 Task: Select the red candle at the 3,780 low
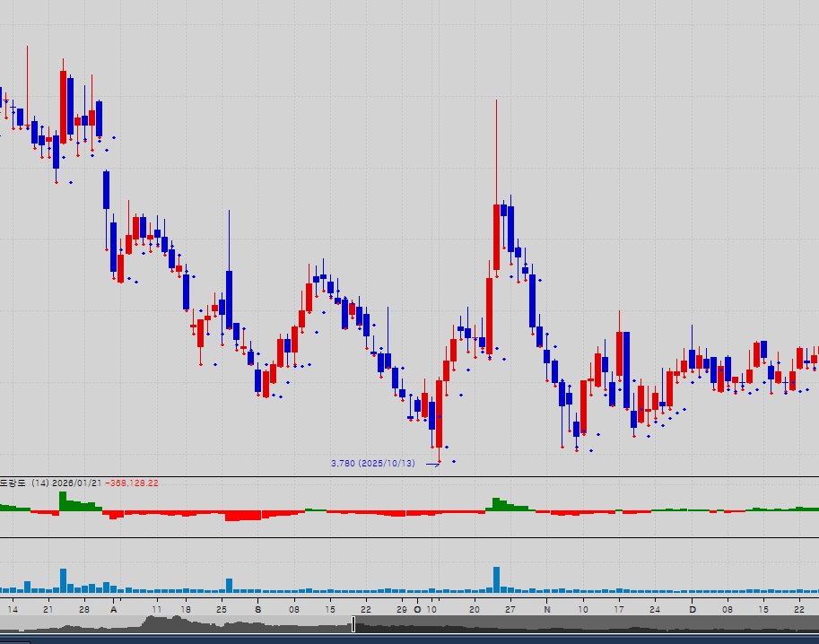(439, 413)
